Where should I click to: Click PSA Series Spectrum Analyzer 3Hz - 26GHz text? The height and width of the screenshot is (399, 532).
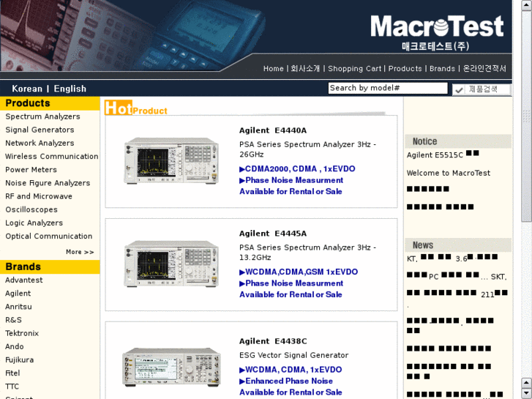click(307, 149)
